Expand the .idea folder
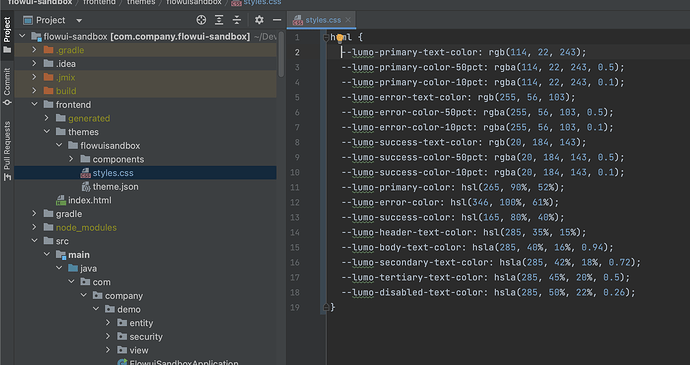This screenshot has height=365, width=690. (x=34, y=64)
